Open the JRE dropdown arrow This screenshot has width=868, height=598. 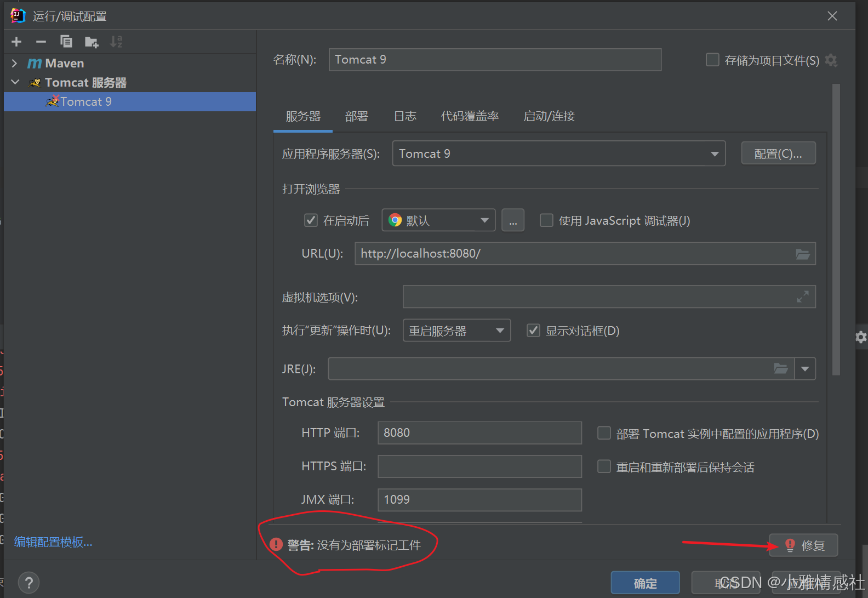pyautogui.click(x=805, y=368)
